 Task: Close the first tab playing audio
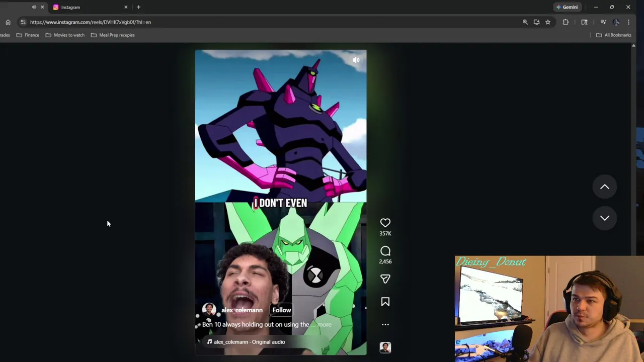click(x=42, y=7)
